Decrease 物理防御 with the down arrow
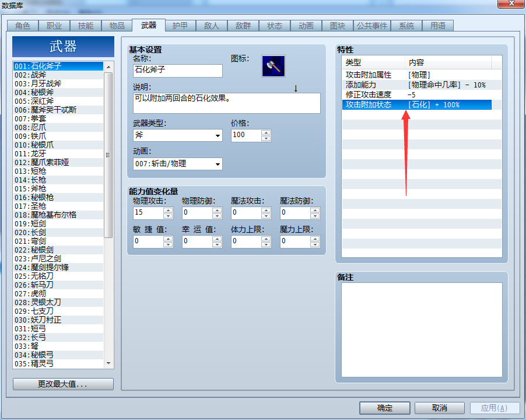Image resolution: width=526 pixels, height=420 pixels. [217, 216]
